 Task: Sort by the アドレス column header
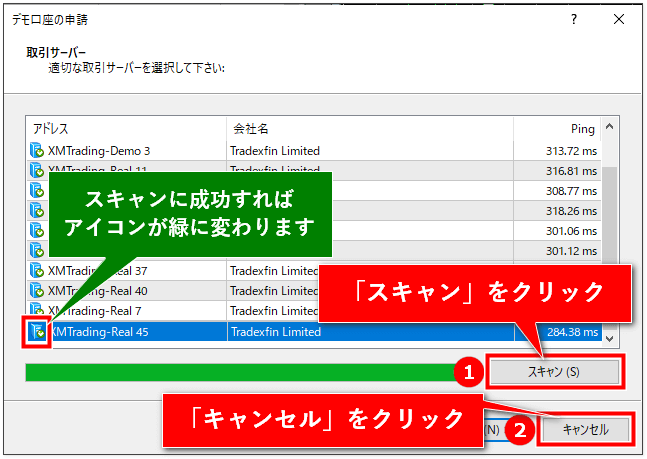pyautogui.click(x=126, y=129)
